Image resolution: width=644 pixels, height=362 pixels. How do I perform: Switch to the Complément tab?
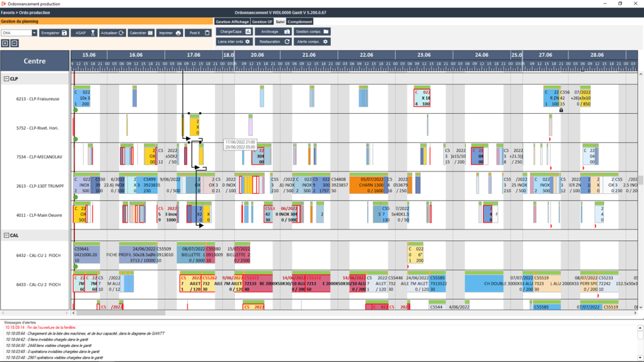tap(299, 22)
